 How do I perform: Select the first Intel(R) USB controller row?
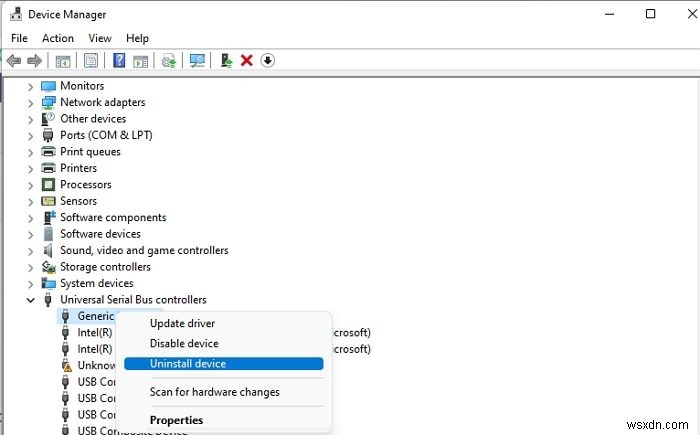[95, 333]
